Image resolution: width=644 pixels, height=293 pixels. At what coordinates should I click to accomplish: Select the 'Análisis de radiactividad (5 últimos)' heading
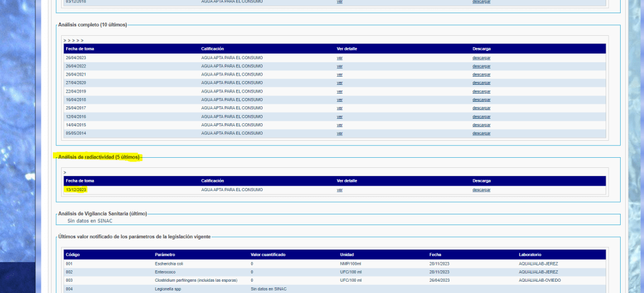(98, 157)
